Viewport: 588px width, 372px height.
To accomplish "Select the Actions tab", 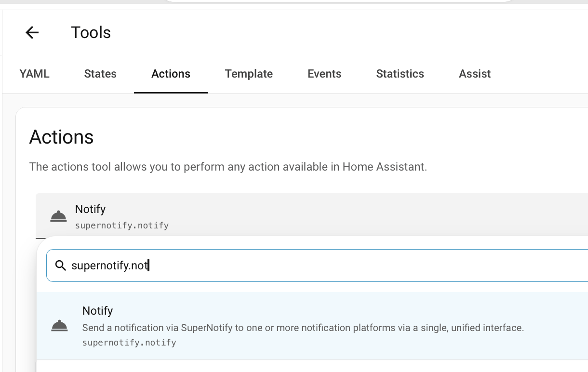I will click(171, 74).
